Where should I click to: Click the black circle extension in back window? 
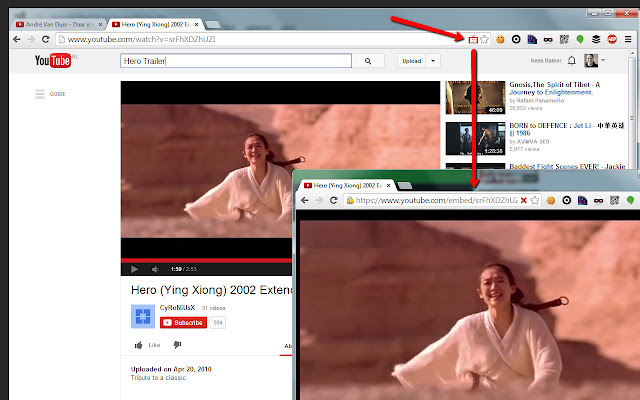tap(516, 39)
